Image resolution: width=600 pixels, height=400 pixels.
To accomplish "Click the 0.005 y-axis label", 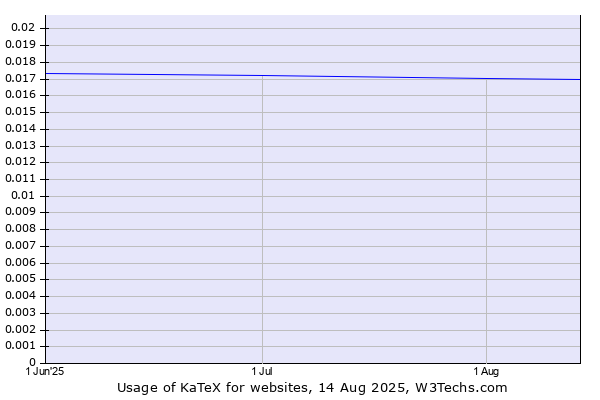I will coord(20,279).
